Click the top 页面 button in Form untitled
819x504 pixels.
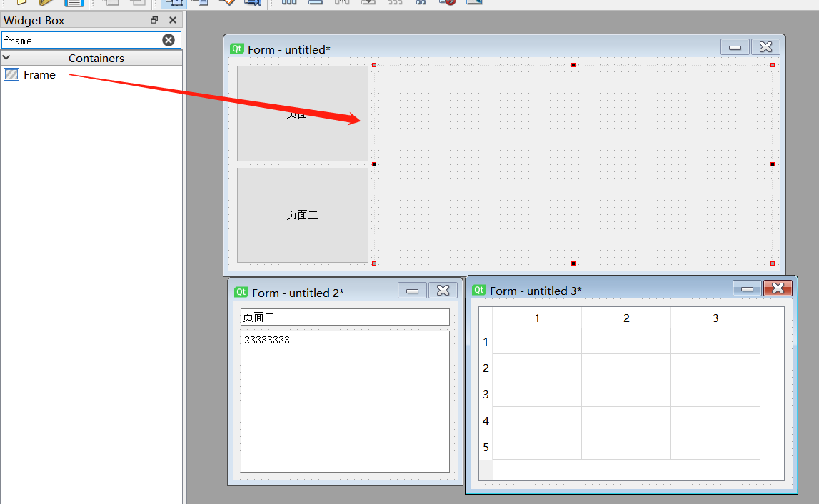[x=303, y=113]
